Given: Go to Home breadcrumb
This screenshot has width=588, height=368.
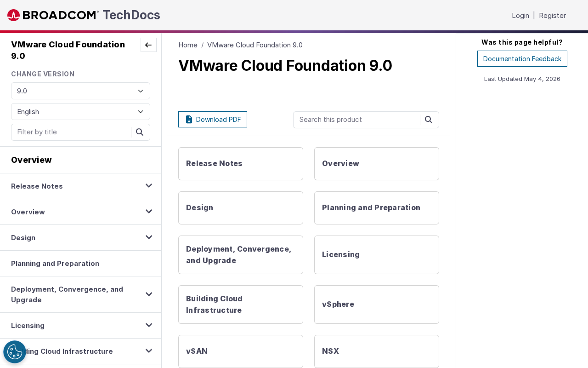Looking at the screenshot, I should click(188, 45).
